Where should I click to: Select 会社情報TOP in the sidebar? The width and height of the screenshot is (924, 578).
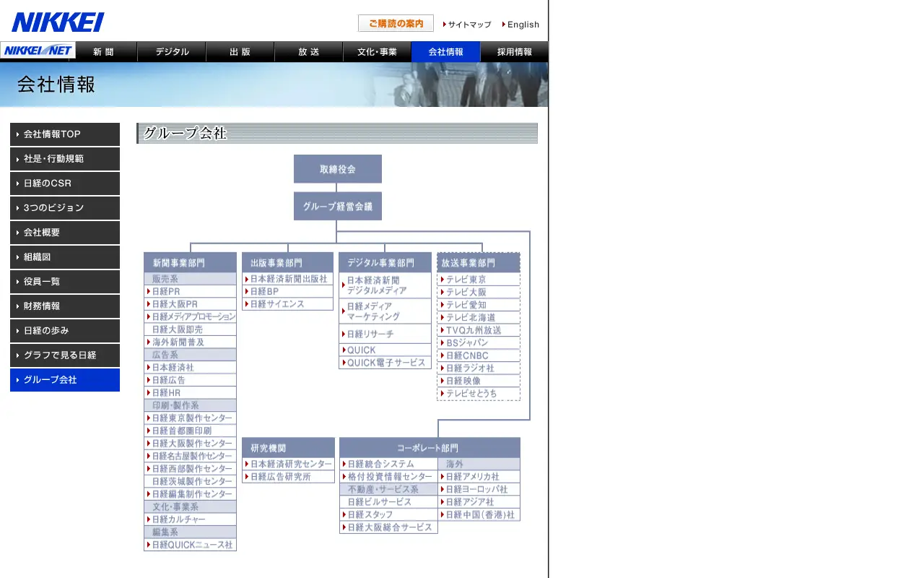point(65,134)
